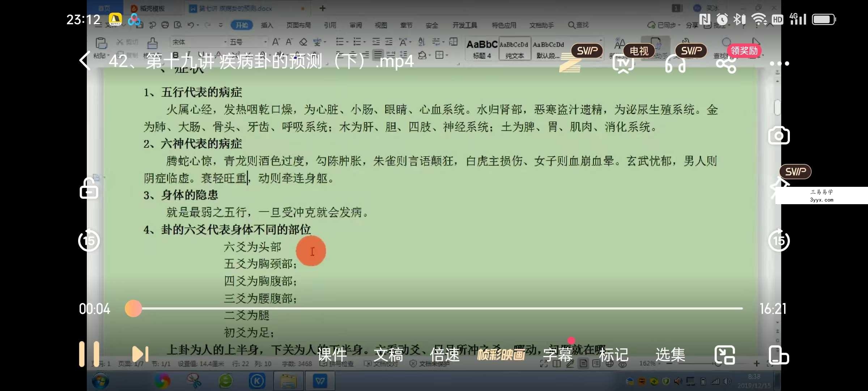868x391 pixels.
Task: Click the bullet list icon in ribbon
Action: (340, 42)
